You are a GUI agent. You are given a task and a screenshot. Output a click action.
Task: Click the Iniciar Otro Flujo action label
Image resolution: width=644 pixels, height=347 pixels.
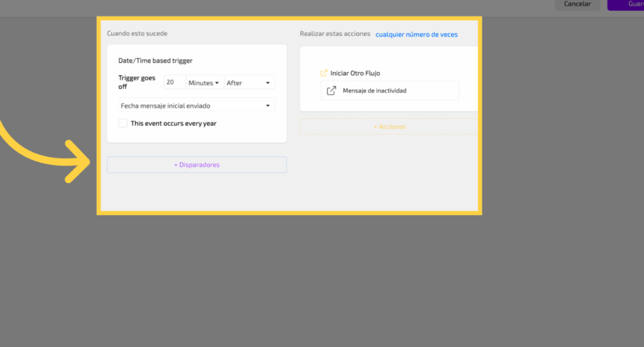[355, 73]
